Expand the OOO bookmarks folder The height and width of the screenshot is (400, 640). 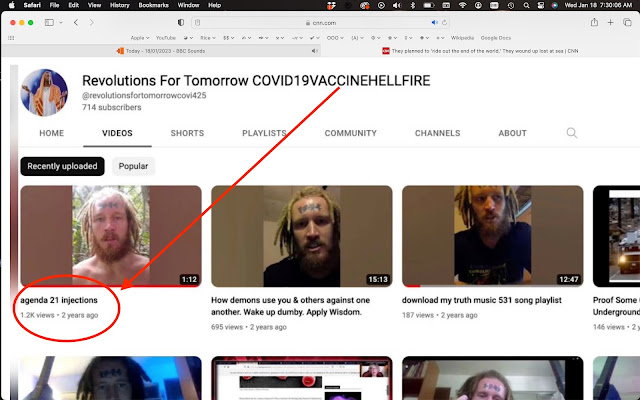(x=335, y=38)
